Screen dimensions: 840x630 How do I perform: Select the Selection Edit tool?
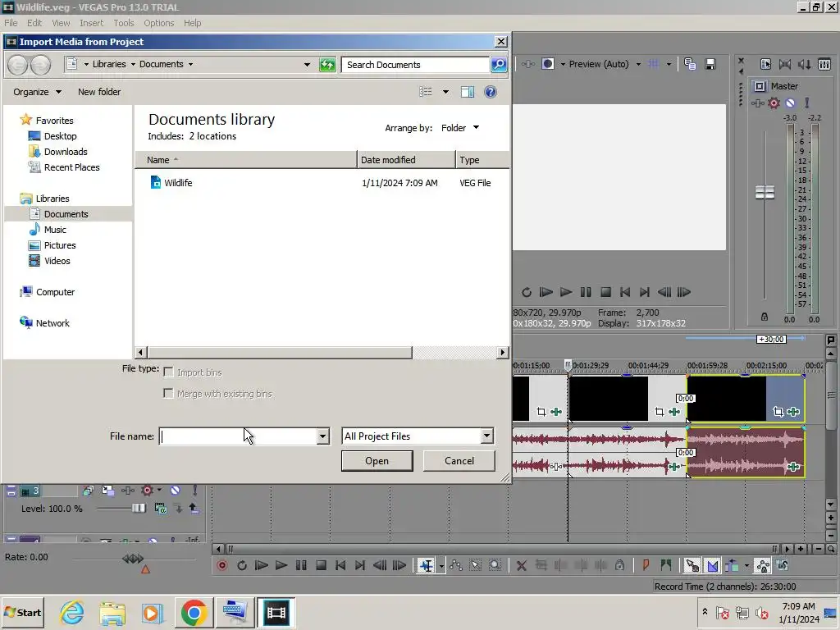coord(475,565)
